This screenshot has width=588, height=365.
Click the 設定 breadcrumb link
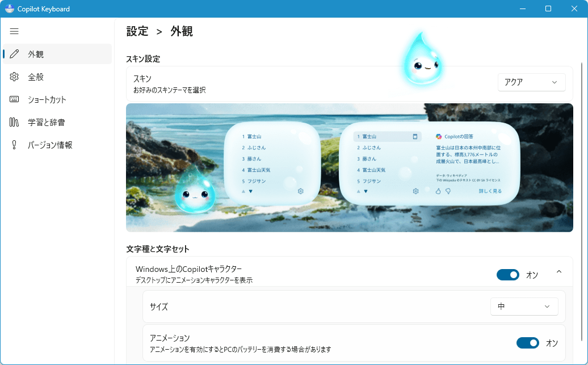tap(137, 31)
